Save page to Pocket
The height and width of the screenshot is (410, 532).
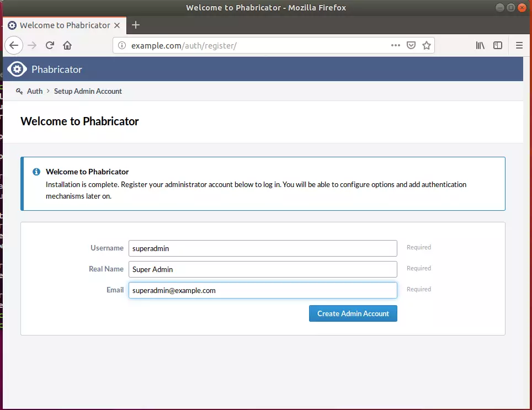tap(411, 45)
